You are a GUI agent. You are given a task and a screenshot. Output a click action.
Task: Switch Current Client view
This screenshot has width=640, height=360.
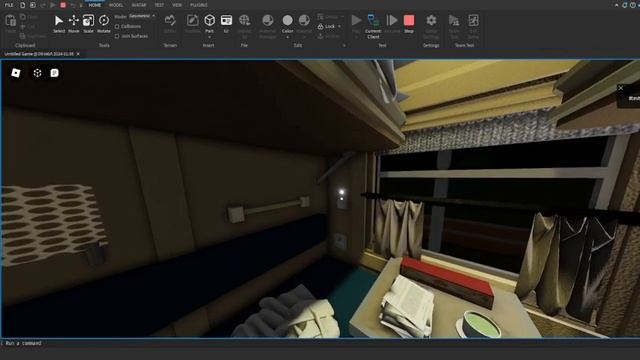(x=373, y=26)
